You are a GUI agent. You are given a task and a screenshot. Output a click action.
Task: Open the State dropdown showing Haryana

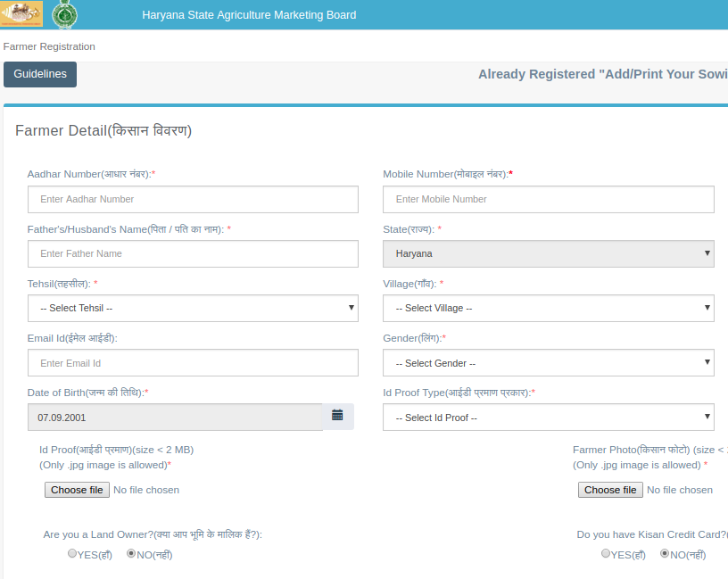[x=548, y=253]
